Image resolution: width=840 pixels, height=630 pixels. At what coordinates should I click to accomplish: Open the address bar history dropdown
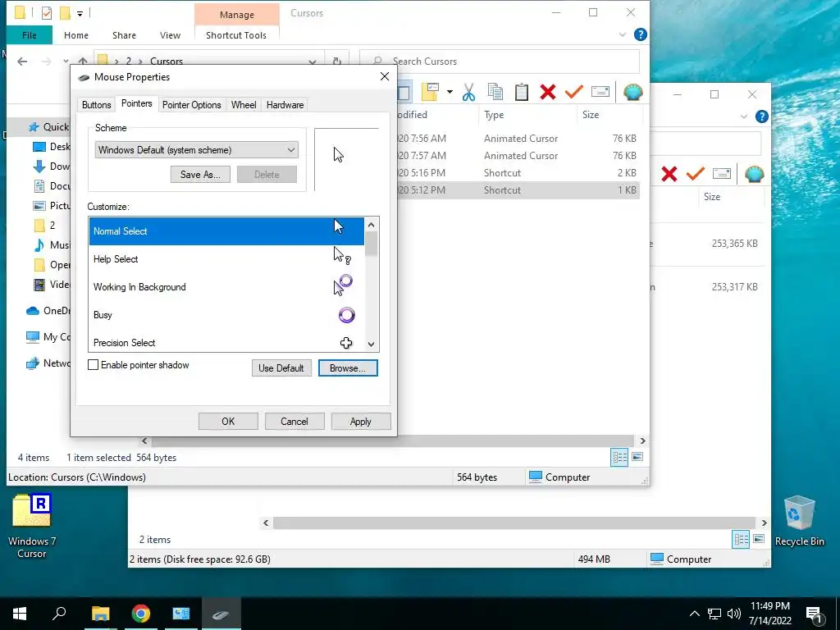pos(313,62)
